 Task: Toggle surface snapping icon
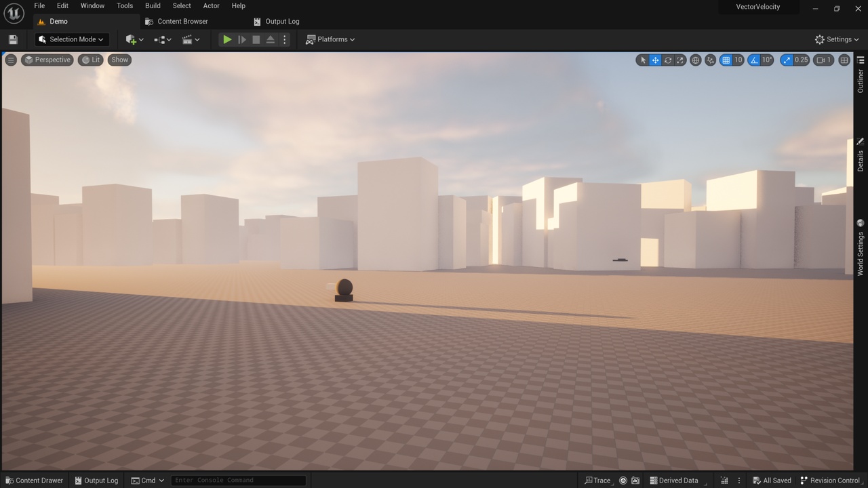(x=710, y=60)
